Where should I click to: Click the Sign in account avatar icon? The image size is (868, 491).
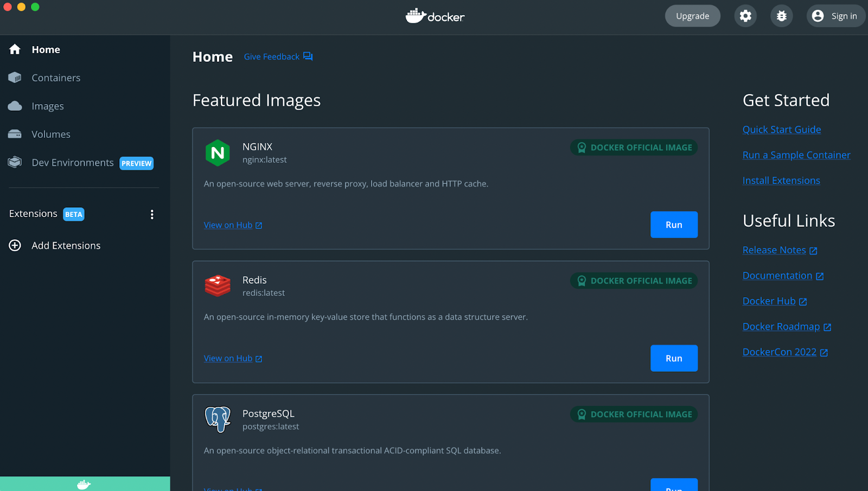click(818, 16)
